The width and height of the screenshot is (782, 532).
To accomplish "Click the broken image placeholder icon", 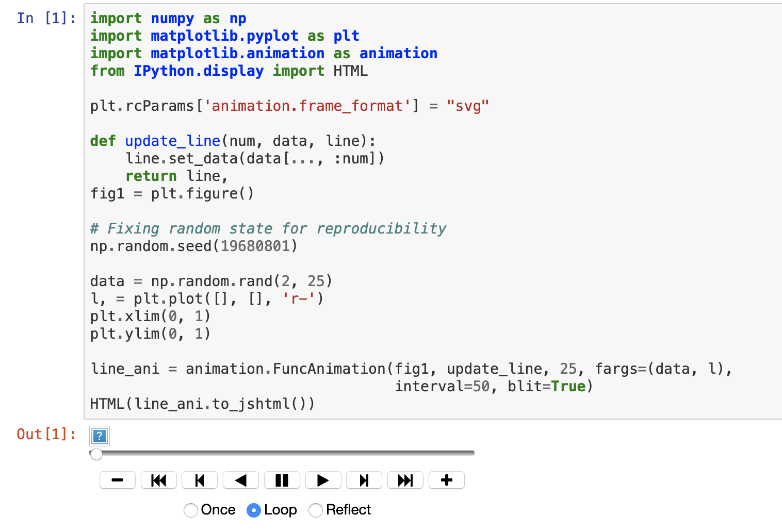I will (99, 436).
